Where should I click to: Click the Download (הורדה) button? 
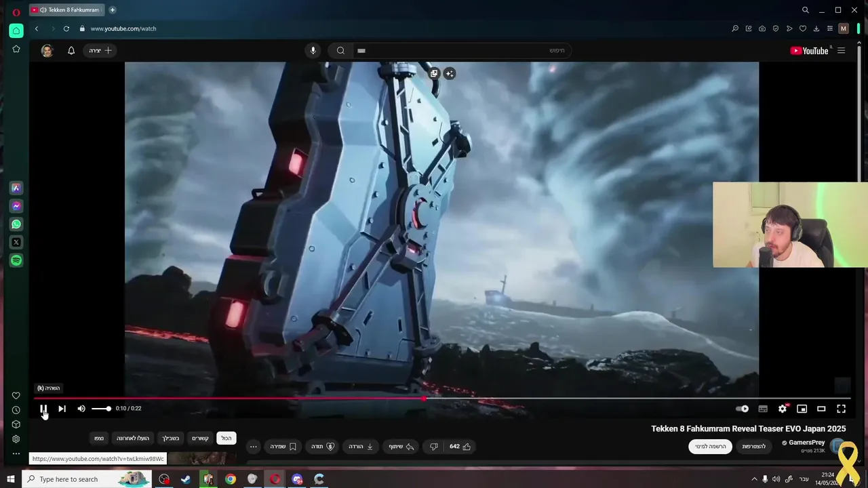tap(361, 447)
